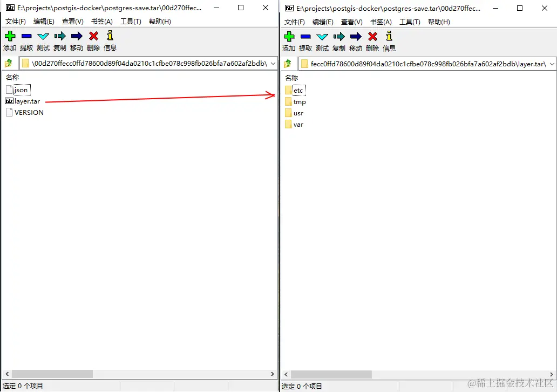Open the path dropdown in right window
Screen dimensions: 557x392
pyautogui.click(x=552, y=63)
